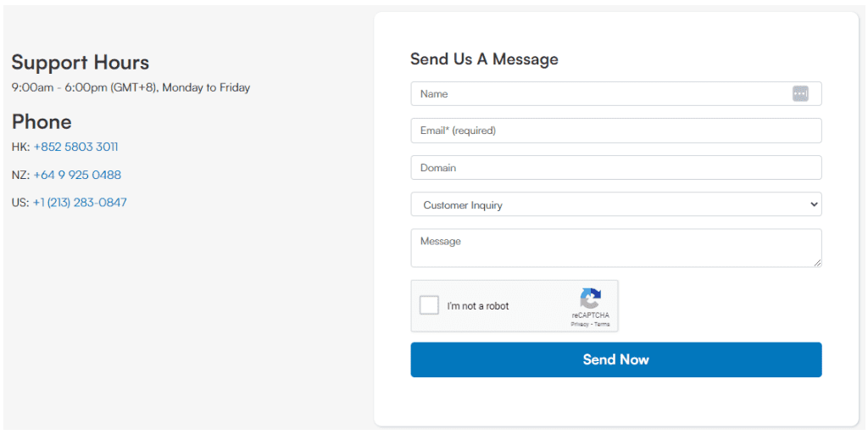868x435 pixels.
Task: Click inside the Message text area
Action: point(616,248)
